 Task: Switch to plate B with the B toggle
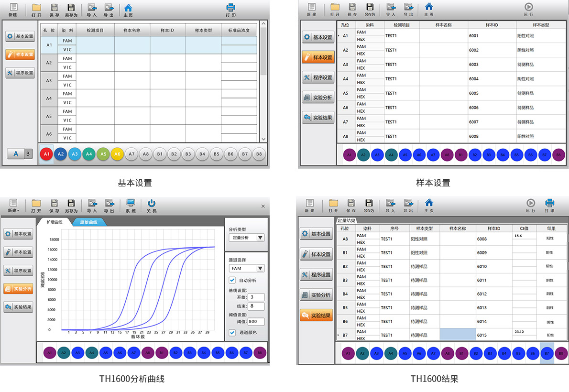tap(28, 154)
